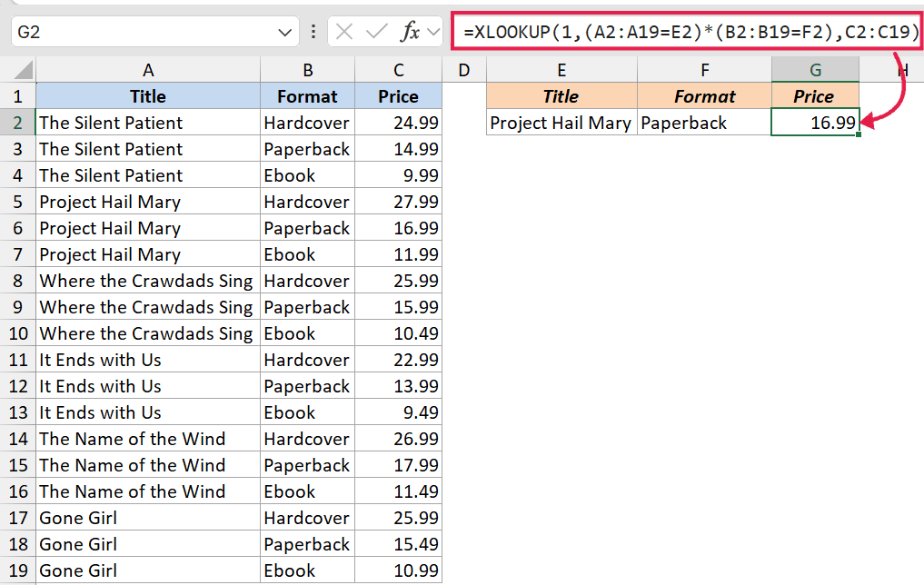Click 'It Ends with Us' in row 11
924x585 pixels.
click(148, 360)
